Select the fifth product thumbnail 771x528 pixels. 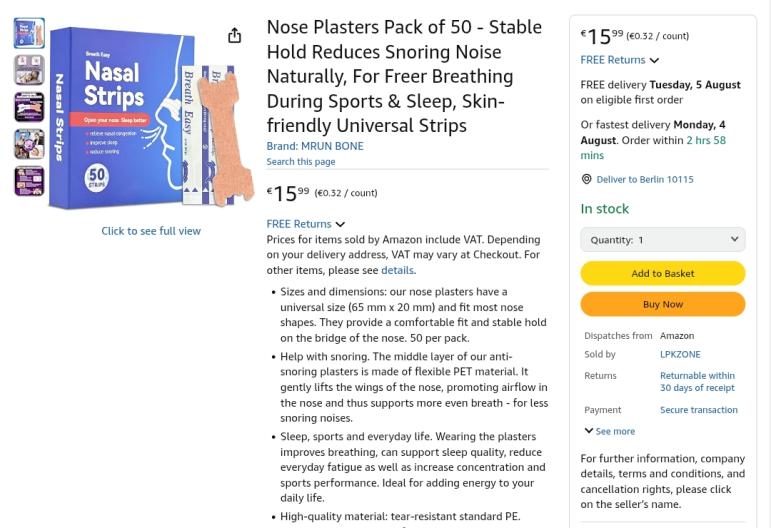(x=29, y=181)
